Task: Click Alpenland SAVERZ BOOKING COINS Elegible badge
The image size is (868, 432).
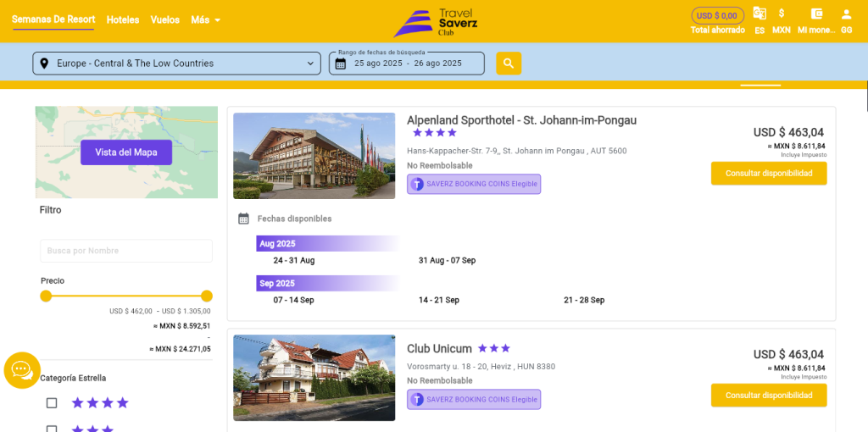Action: [x=474, y=184]
